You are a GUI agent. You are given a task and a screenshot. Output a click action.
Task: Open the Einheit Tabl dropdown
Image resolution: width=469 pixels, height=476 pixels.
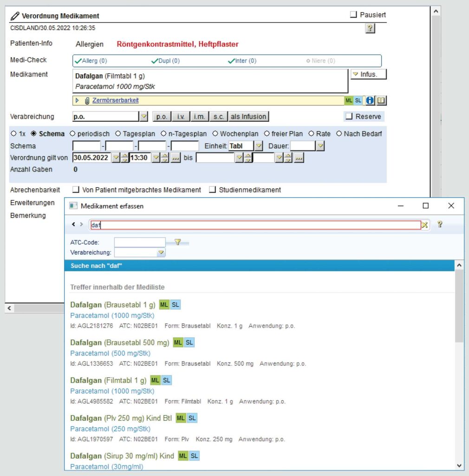[259, 146]
